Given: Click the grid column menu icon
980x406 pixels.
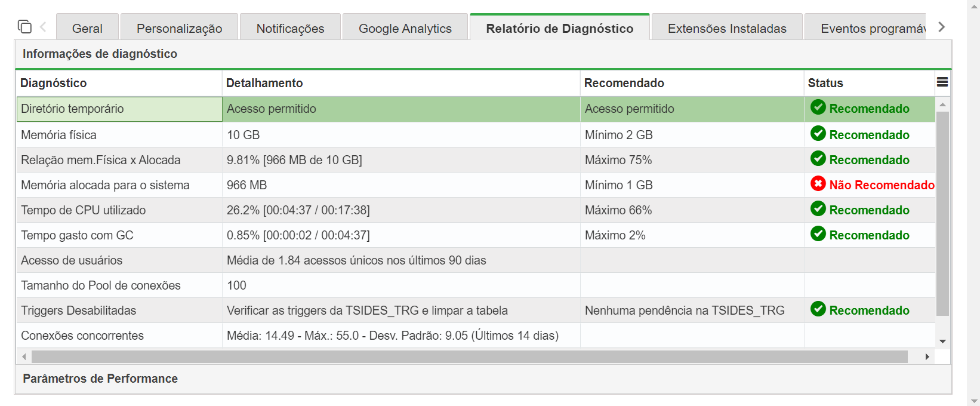Looking at the screenshot, I should 942,82.
